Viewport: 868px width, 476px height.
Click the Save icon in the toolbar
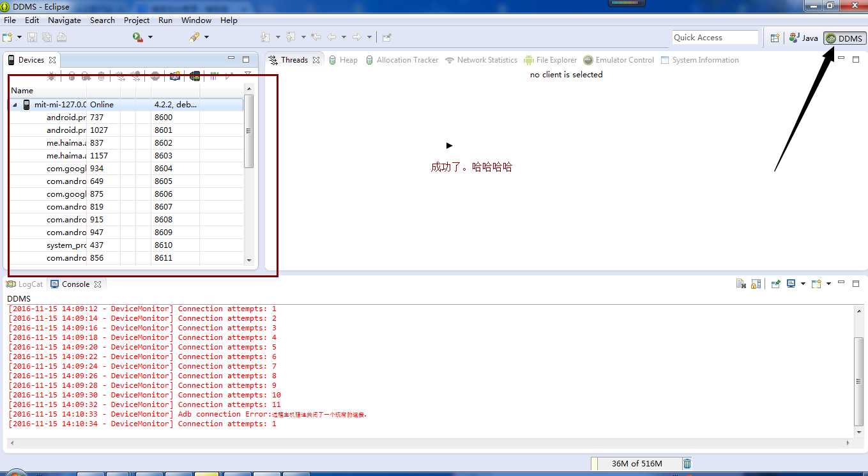tap(32, 38)
